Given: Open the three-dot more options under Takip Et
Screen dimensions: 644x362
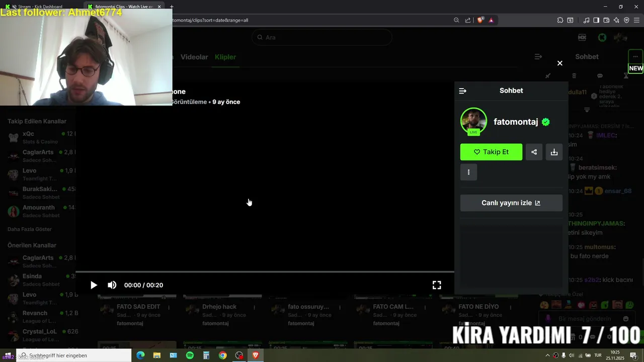Looking at the screenshot, I should (x=468, y=172).
